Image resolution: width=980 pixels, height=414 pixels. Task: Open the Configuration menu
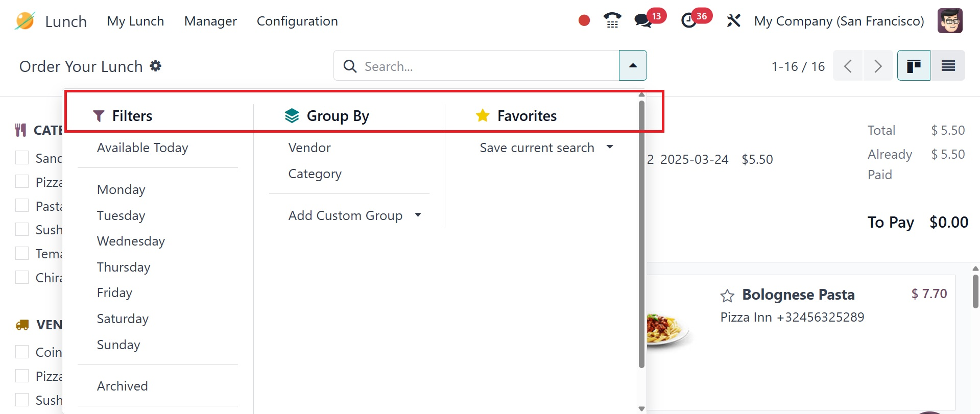tap(297, 21)
